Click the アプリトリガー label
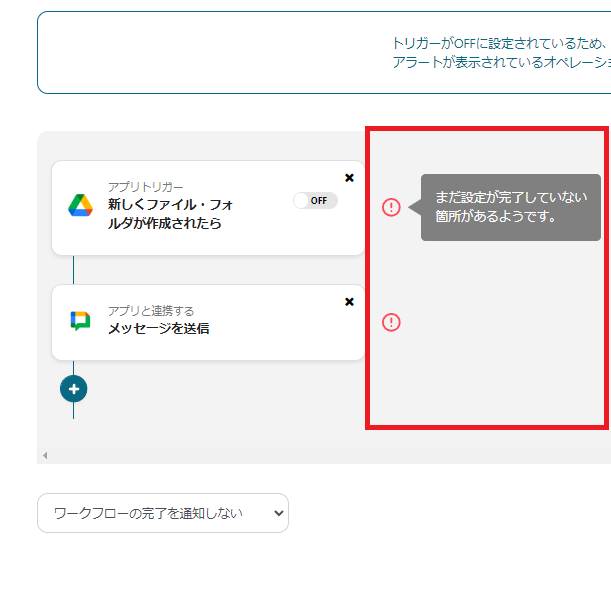611x595 pixels. pos(145,187)
